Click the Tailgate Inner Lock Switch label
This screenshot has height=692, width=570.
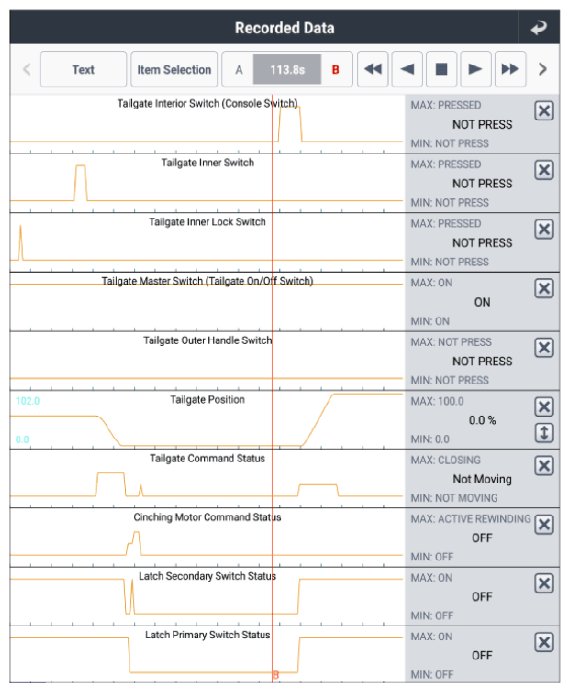point(207,222)
